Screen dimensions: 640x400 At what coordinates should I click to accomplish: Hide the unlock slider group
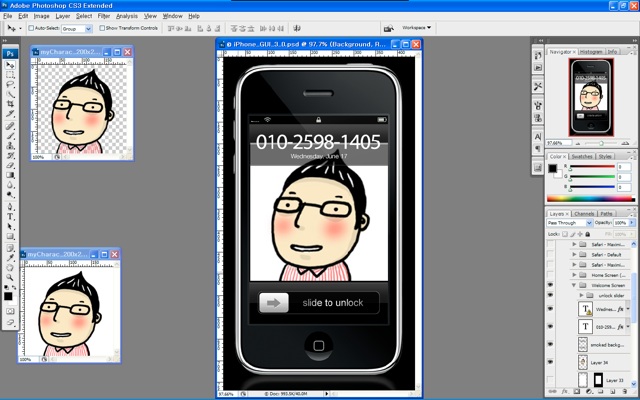550,295
